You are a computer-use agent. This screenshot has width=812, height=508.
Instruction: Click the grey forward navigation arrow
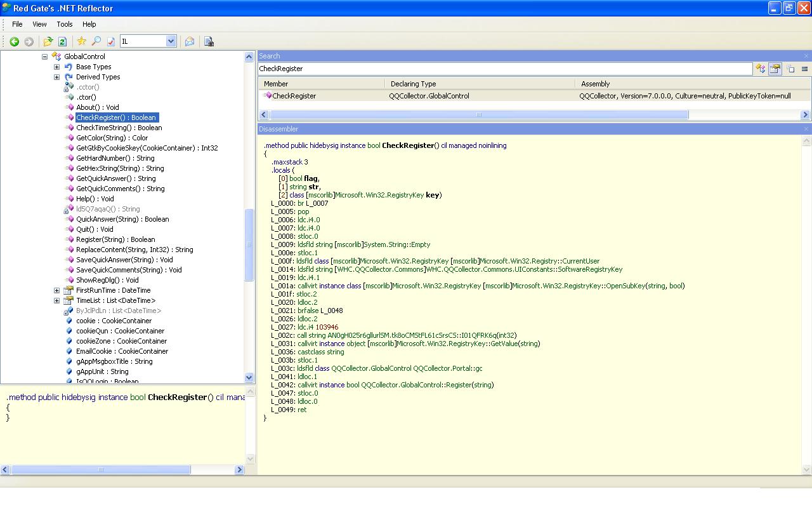coord(29,41)
